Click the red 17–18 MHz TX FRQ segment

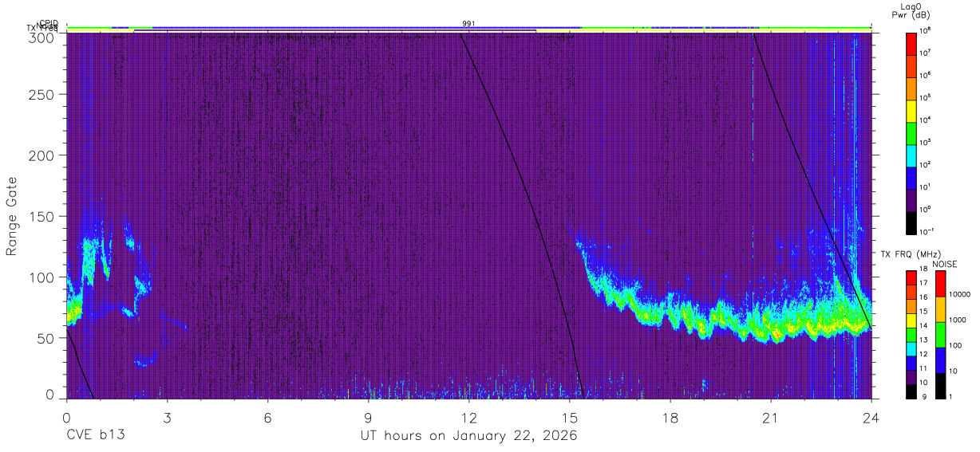point(912,277)
